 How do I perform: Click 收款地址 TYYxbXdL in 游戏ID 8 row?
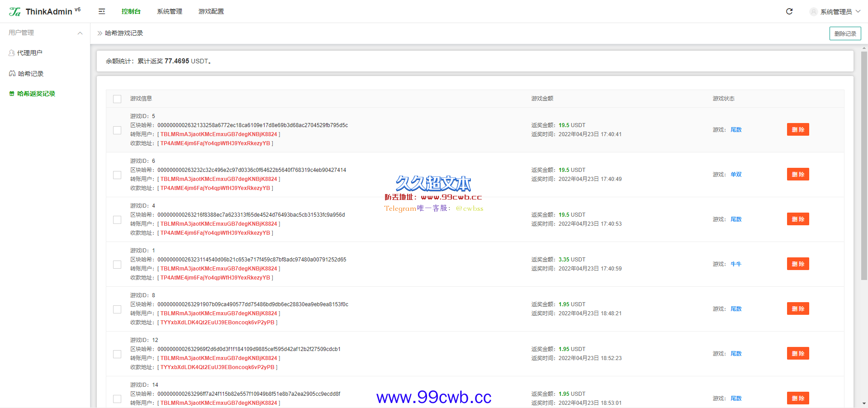click(x=217, y=323)
